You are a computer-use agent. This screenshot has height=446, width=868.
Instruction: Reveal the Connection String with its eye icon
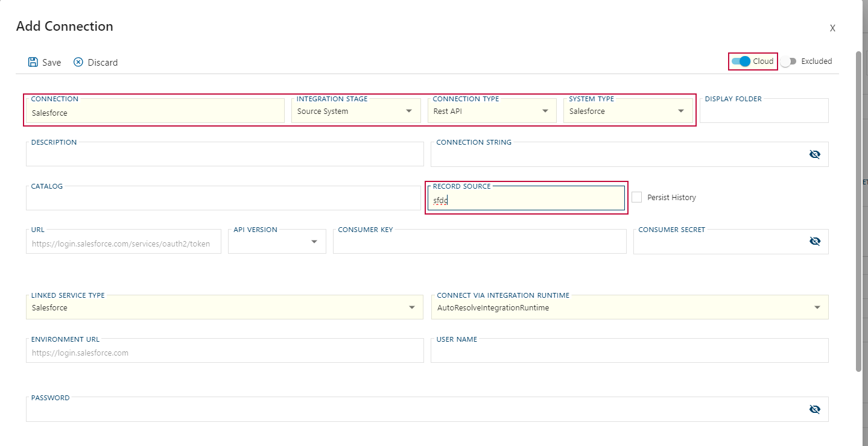point(814,154)
